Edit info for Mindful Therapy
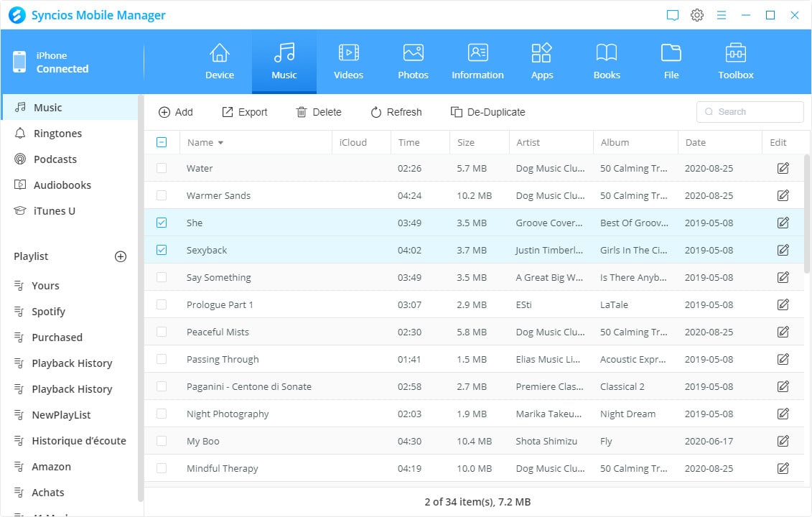This screenshot has width=812, height=517. coord(783,468)
